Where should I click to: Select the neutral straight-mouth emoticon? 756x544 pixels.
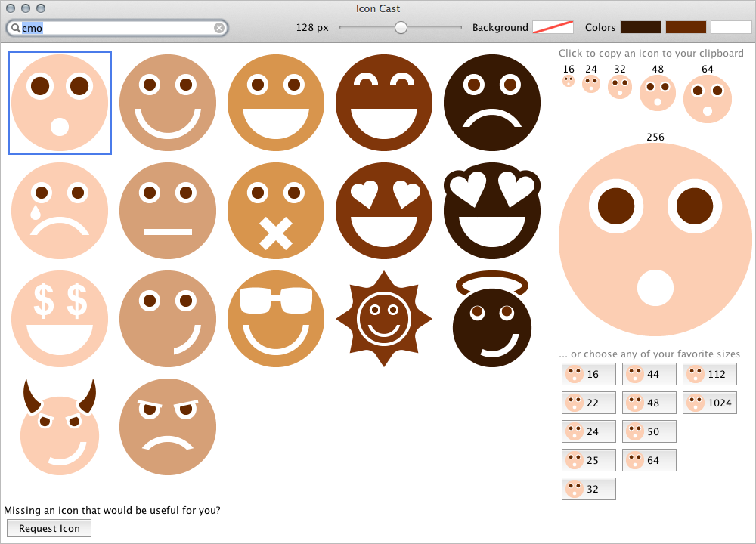pyautogui.click(x=168, y=211)
